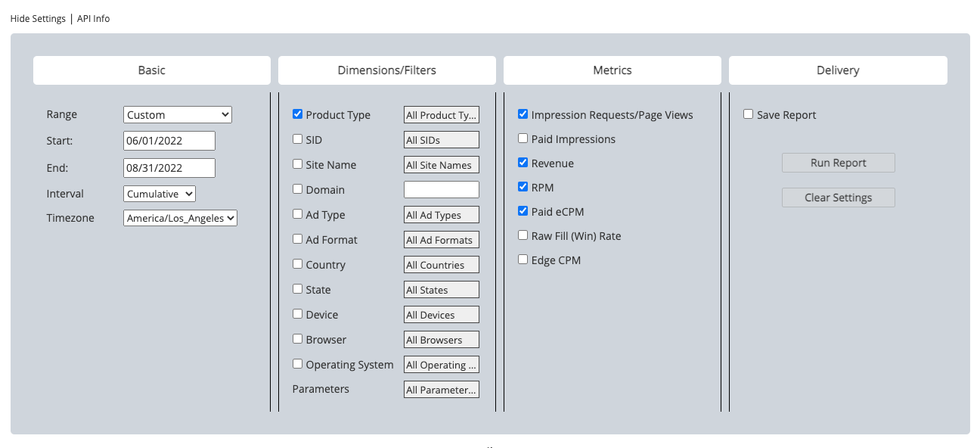980x448 pixels.
Task: Open the All Devices filter box
Action: 441,315
